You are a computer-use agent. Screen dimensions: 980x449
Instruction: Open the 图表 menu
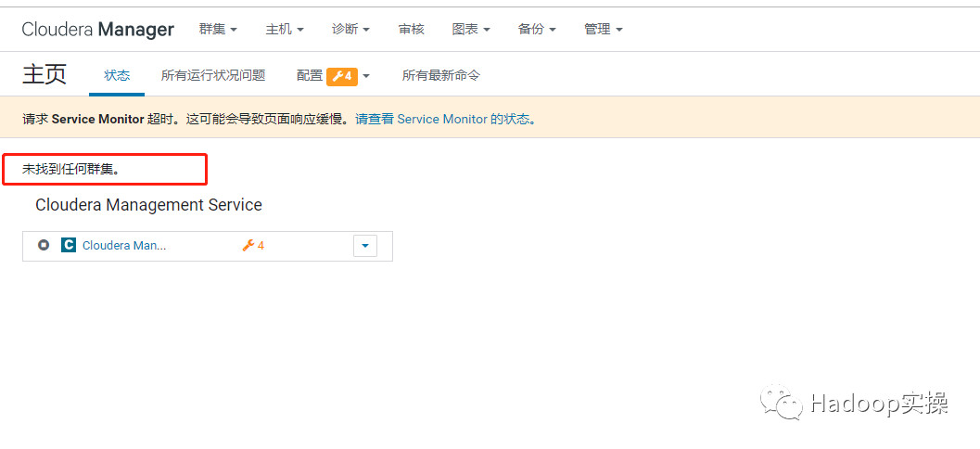[x=471, y=30]
